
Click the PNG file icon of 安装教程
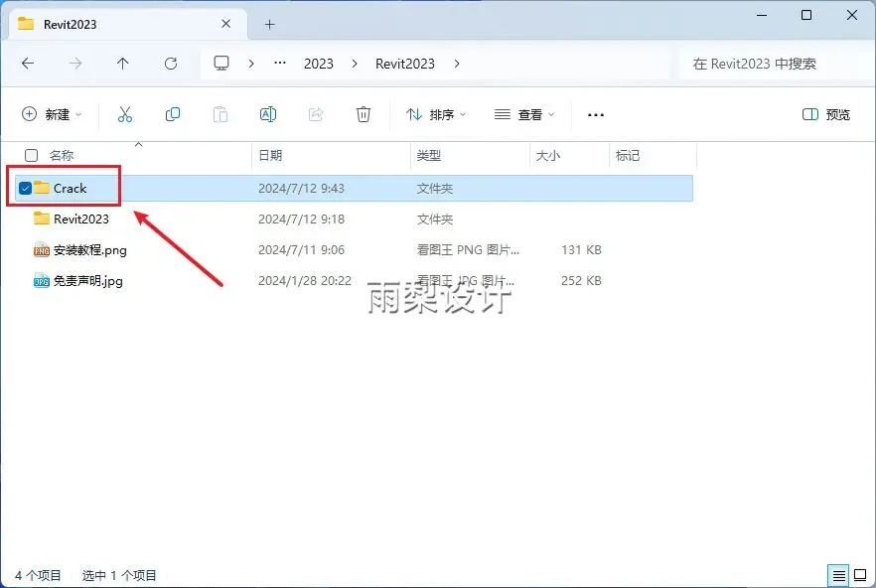click(42, 250)
